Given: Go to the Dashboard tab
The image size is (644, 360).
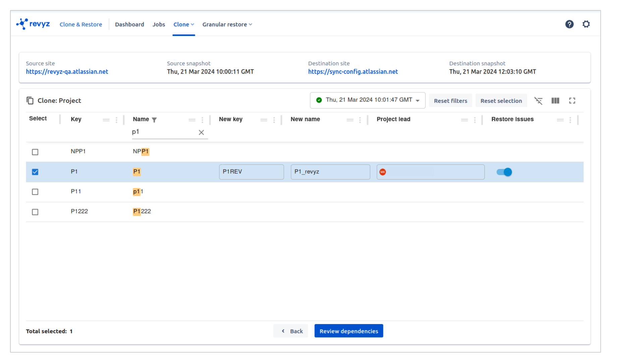Looking at the screenshot, I should (129, 25).
